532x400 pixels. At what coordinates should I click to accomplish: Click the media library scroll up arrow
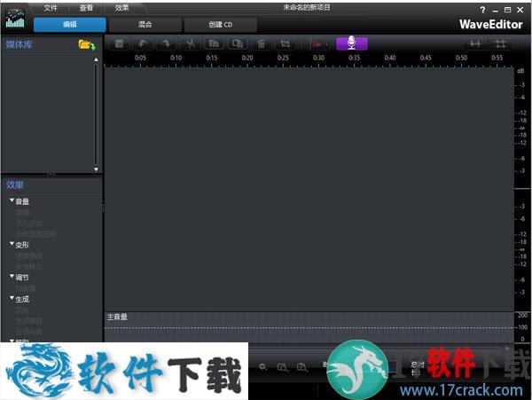[x=96, y=59]
